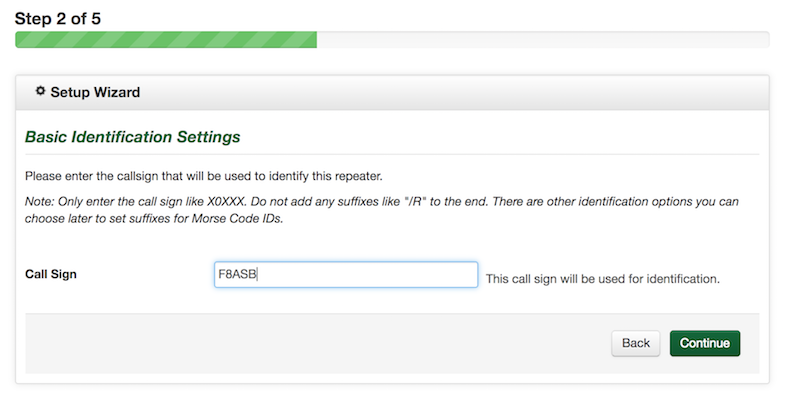The image size is (800, 402).
Task: Click empty header bar right of Setup Wizard
Action: 454,92
